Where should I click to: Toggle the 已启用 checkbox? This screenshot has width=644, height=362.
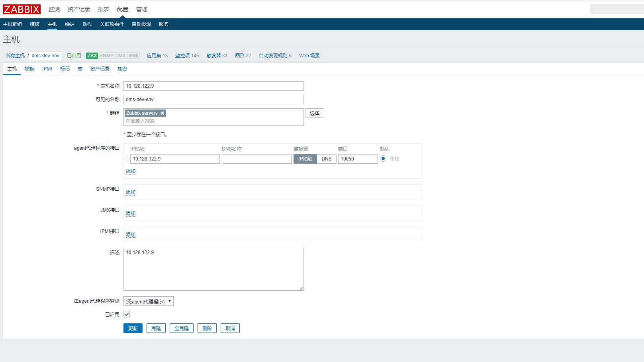click(127, 314)
